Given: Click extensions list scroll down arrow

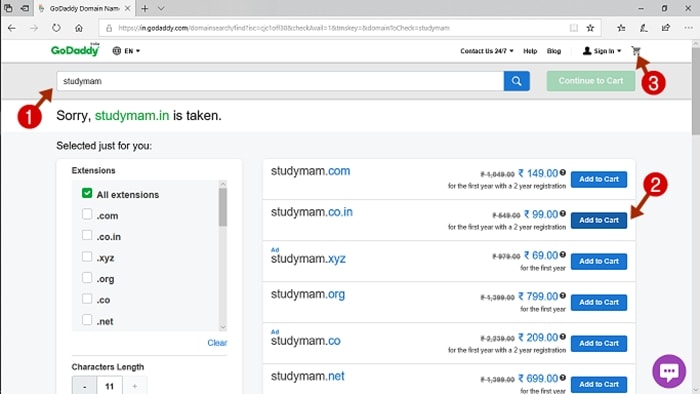Looking at the screenshot, I should pos(223,328).
